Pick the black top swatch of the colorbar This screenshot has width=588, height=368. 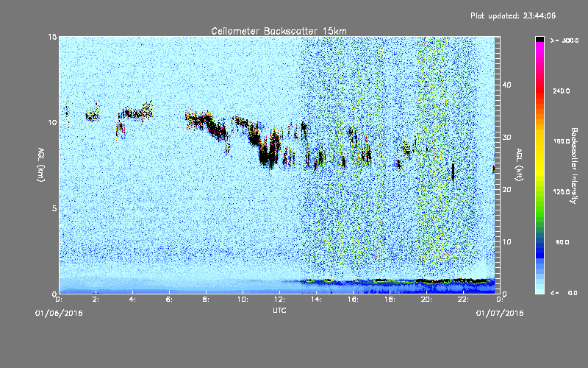coord(539,39)
